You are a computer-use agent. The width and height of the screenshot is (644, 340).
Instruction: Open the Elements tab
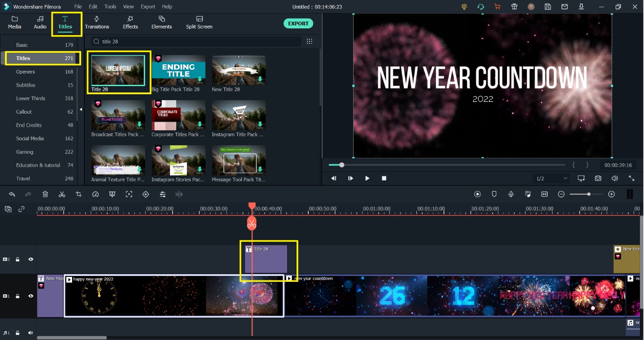coord(161,23)
